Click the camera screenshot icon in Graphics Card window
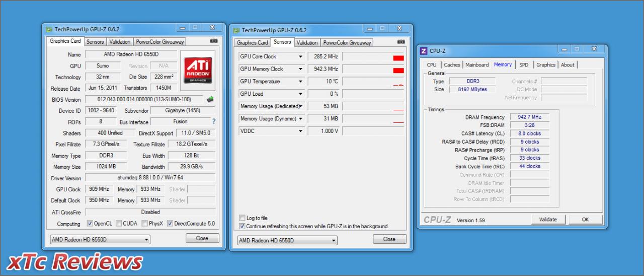Screen dimensions: 644x276 click(x=214, y=41)
